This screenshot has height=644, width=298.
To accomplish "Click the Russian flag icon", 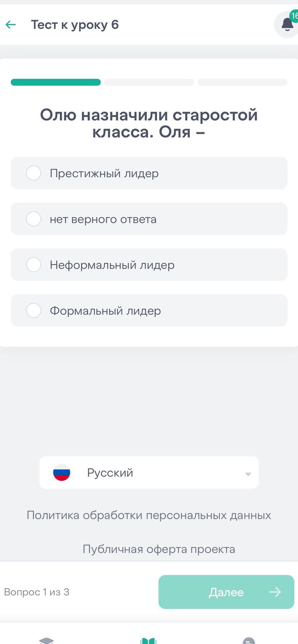I will [62, 472].
